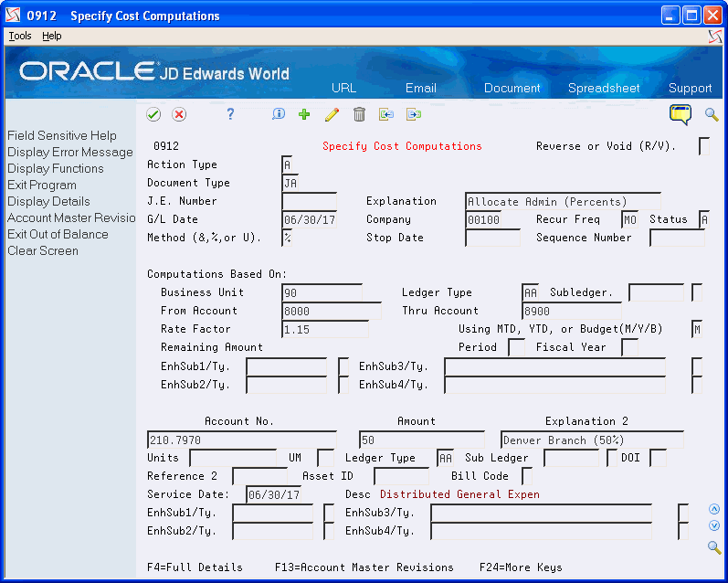Viewport: 728px width, 583px height.
Task: Click the Rate Factor field
Action: [x=325, y=329]
